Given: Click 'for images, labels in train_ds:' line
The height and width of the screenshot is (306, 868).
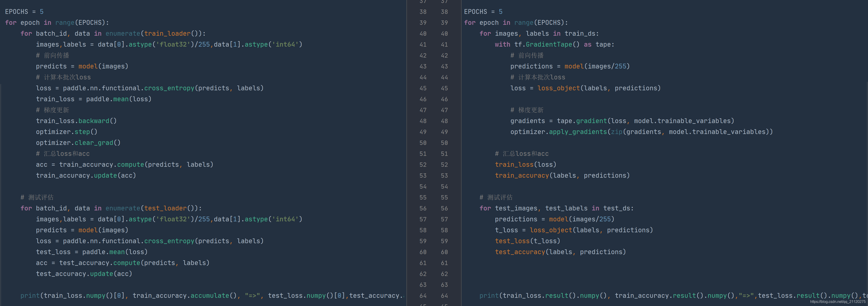Looking at the screenshot, I should [x=539, y=34].
